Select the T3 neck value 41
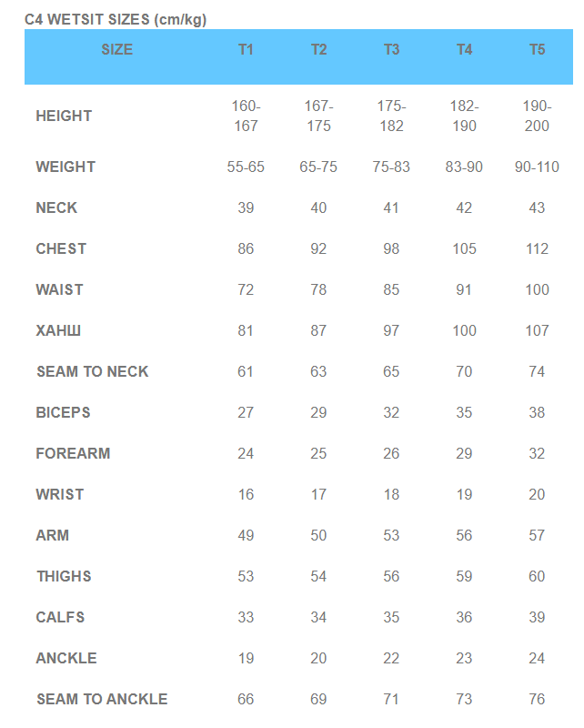Image resolution: width=584 pixels, height=728 pixels. [391, 208]
